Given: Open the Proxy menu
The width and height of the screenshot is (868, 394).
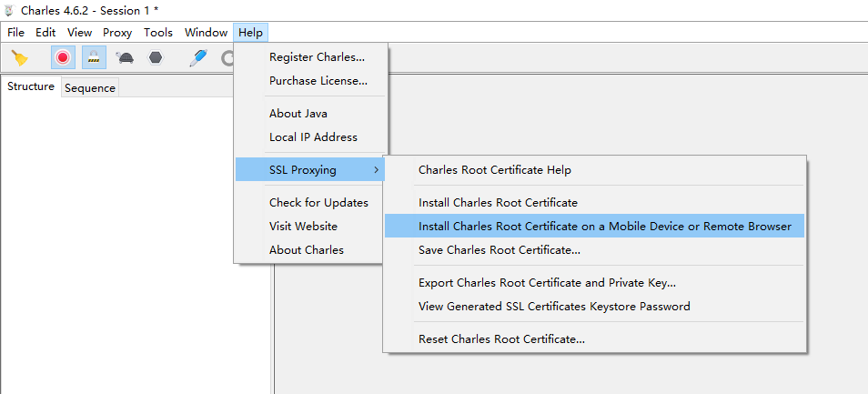Looking at the screenshot, I should (x=117, y=33).
